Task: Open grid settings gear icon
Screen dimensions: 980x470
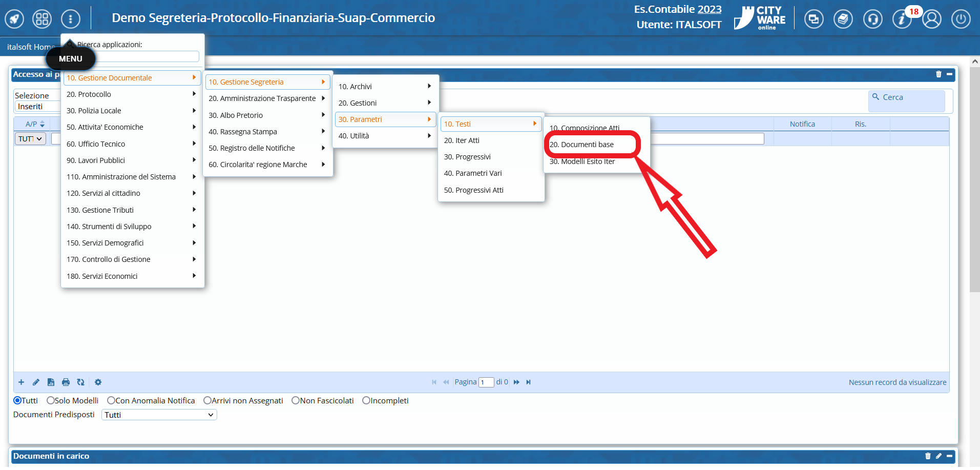Action: [98, 382]
